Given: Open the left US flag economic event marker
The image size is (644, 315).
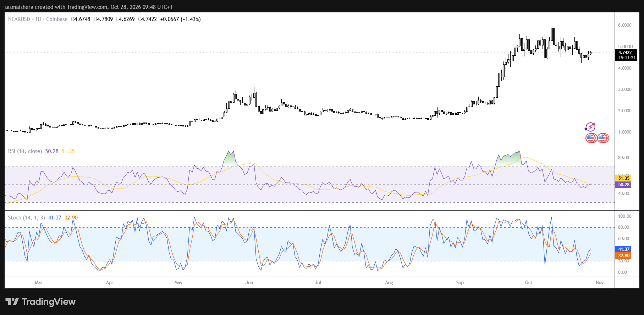Looking at the screenshot, I should (591, 138).
